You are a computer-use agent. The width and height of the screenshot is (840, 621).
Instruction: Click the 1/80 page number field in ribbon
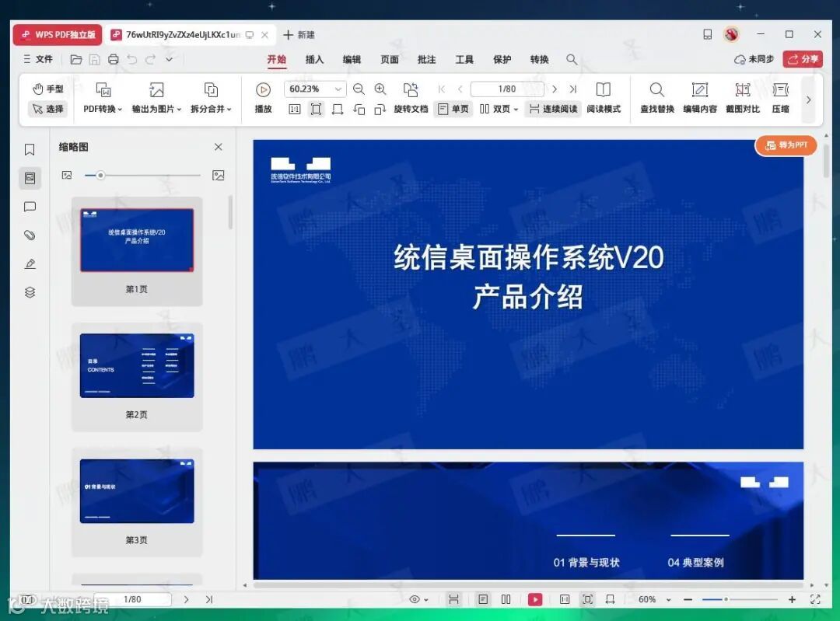(x=507, y=89)
